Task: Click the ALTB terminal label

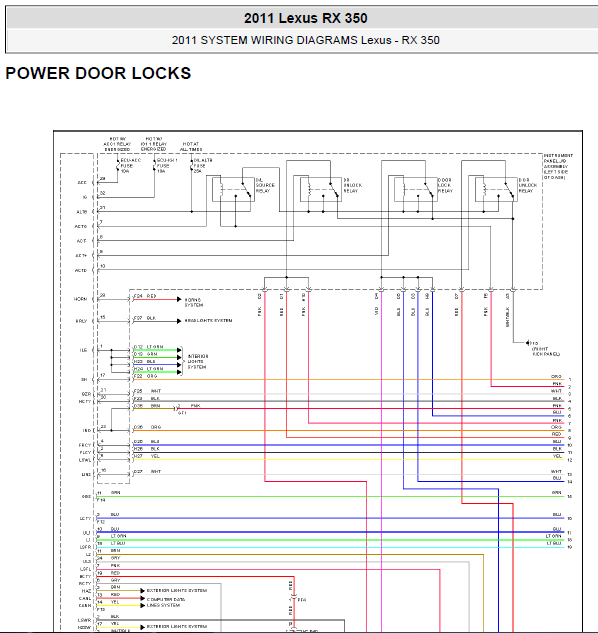Action: coord(82,212)
